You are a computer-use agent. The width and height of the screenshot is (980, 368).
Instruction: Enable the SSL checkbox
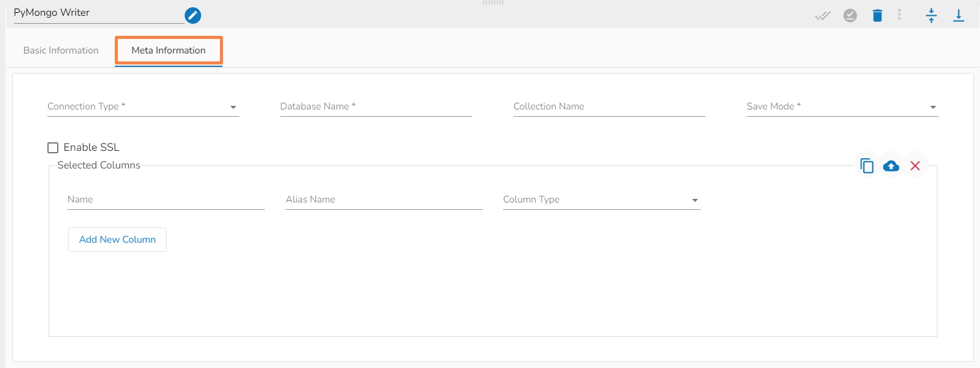[53, 148]
